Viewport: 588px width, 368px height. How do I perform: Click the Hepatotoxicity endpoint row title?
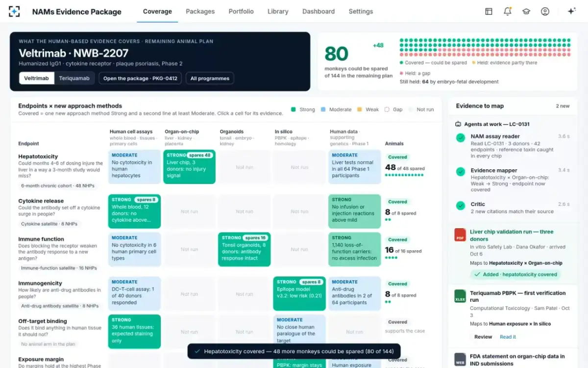click(38, 157)
